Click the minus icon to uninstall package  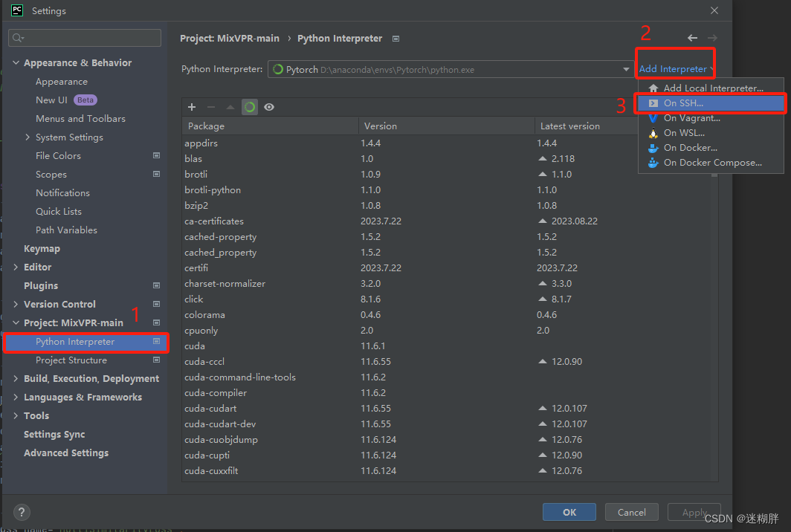(x=211, y=107)
